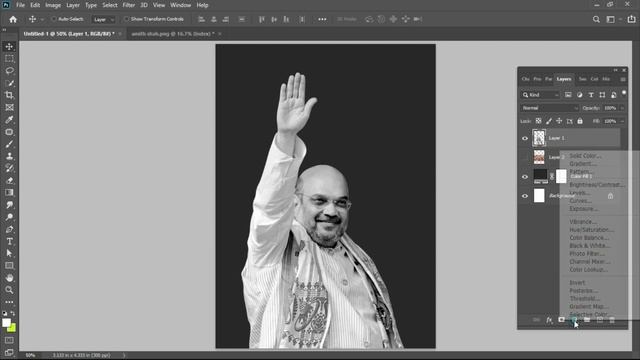This screenshot has width=640, height=360.
Task: Select the History Brush tool
Action: point(9,168)
